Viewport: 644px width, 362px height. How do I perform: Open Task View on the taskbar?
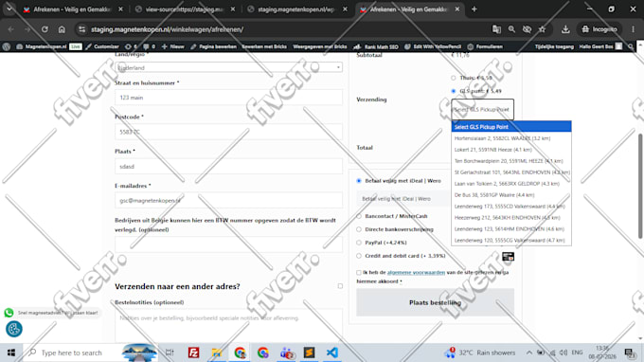[x=170, y=353]
